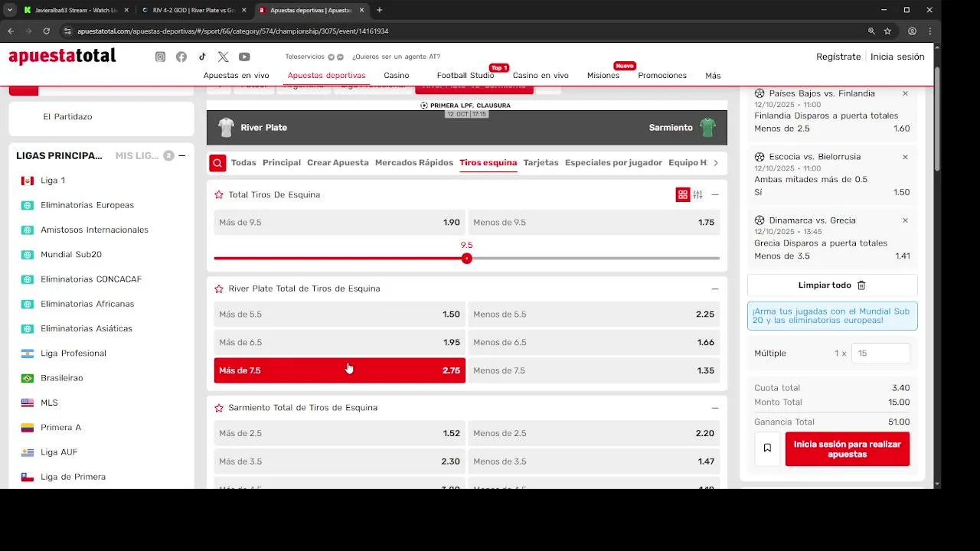
Task: Collapse the Ligas Principales panel
Action: (182, 156)
